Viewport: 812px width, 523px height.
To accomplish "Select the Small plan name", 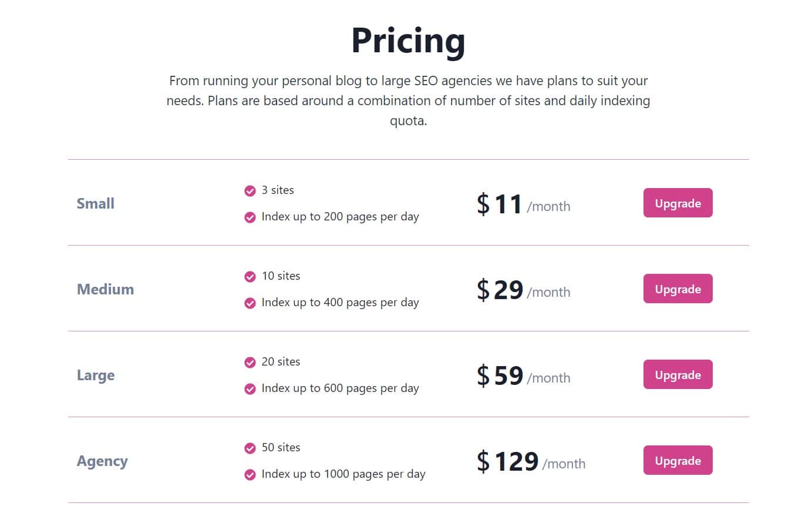I will click(x=96, y=203).
